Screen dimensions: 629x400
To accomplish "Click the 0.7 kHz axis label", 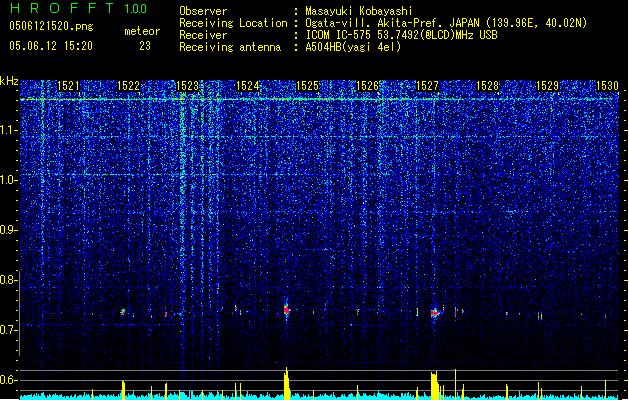I will (8, 330).
